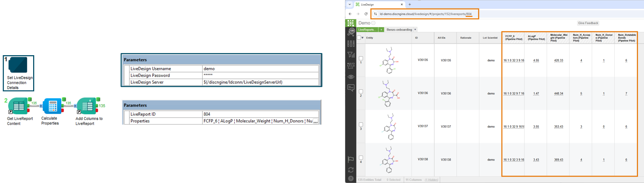Add a new LiveReport with plus button
Viewport: 644px width, 183px height.
[x=381, y=30]
